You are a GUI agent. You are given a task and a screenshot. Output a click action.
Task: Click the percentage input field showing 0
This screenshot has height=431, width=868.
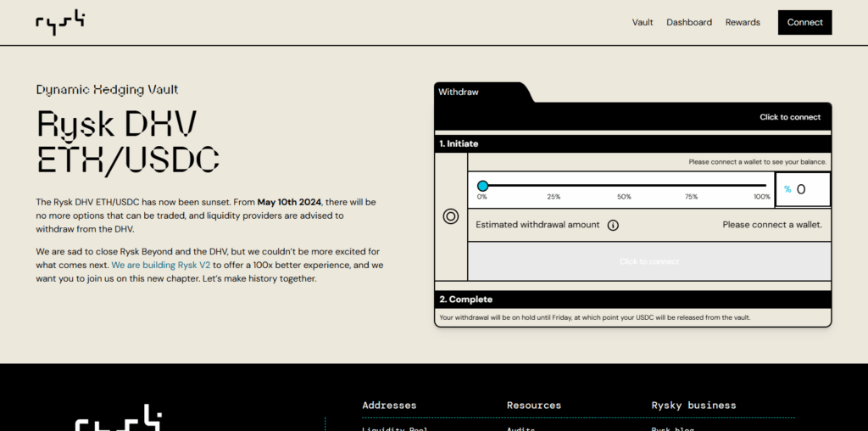coord(804,189)
